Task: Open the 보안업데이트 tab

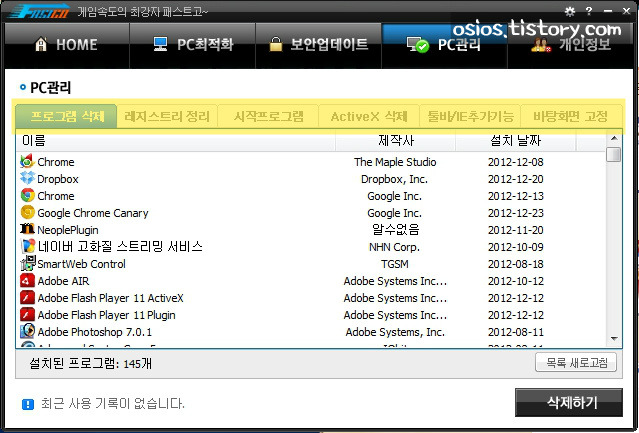Action: (x=318, y=44)
